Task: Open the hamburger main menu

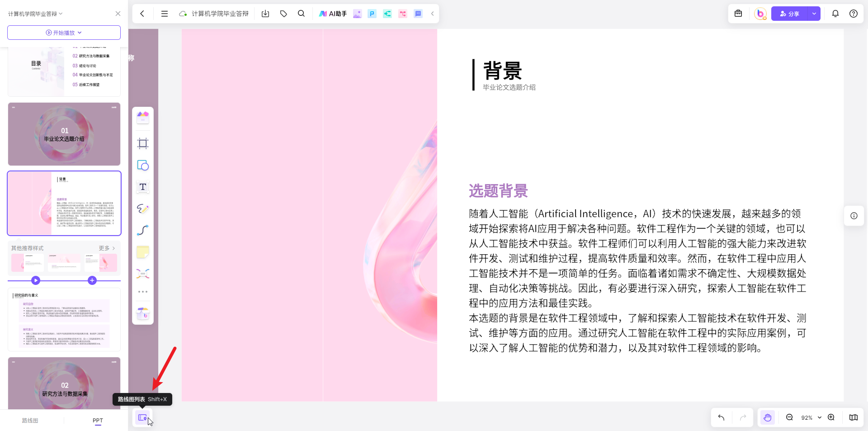Action: [165, 14]
